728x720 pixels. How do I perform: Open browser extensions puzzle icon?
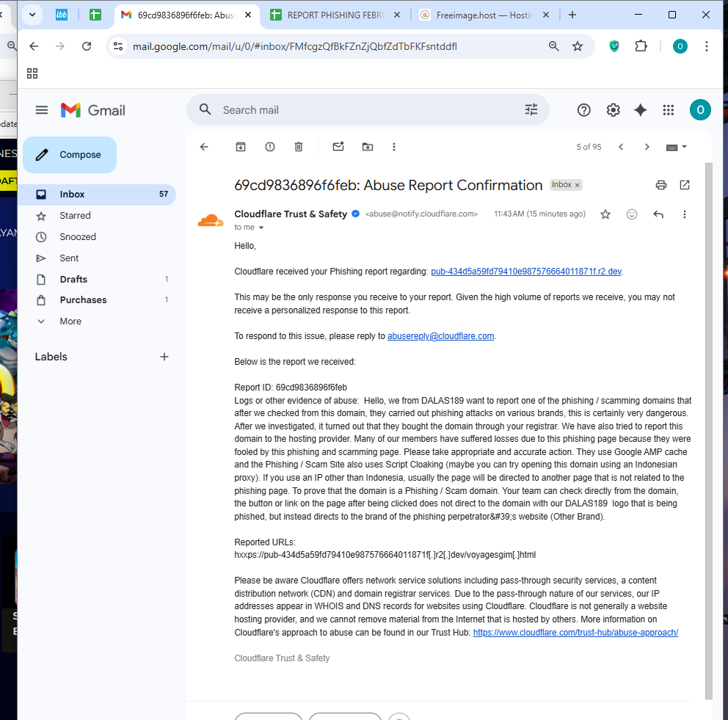(x=641, y=46)
